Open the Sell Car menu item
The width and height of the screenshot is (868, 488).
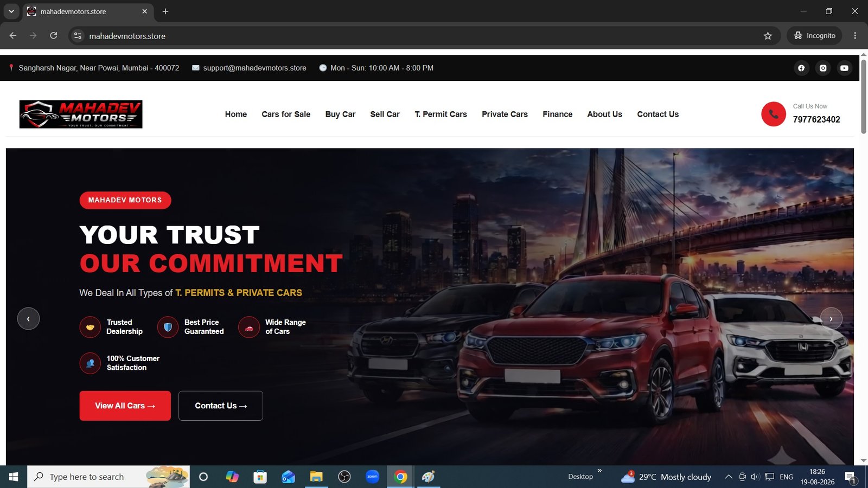[385, 114]
